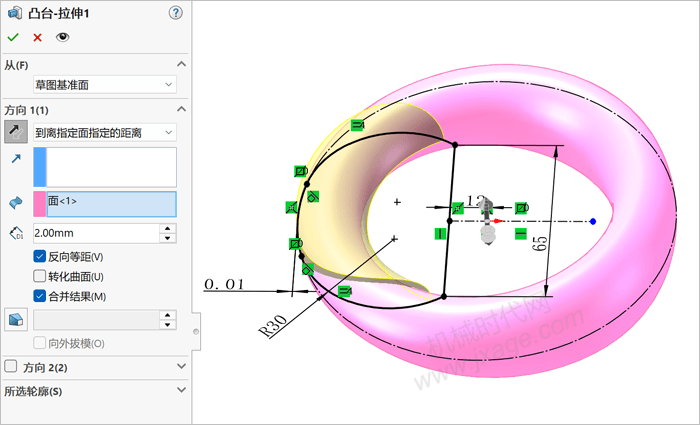Image resolution: width=700 pixels, height=425 pixels.
Task: Click vertical relation icon left of line
Action: coord(441,233)
